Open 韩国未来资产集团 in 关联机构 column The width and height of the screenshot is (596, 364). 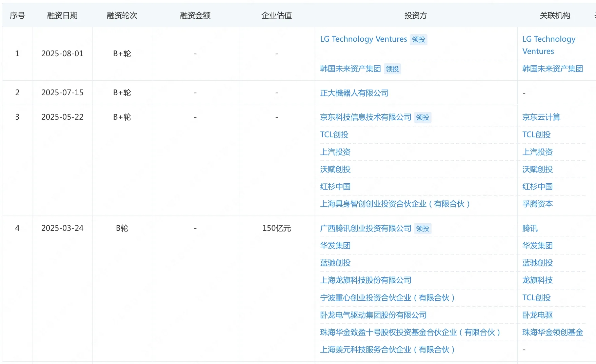pos(553,69)
